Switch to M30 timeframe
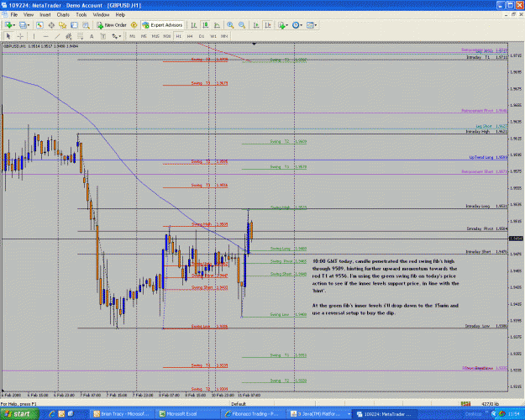The height and width of the screenshot is (420, 525). coord(167,36)
